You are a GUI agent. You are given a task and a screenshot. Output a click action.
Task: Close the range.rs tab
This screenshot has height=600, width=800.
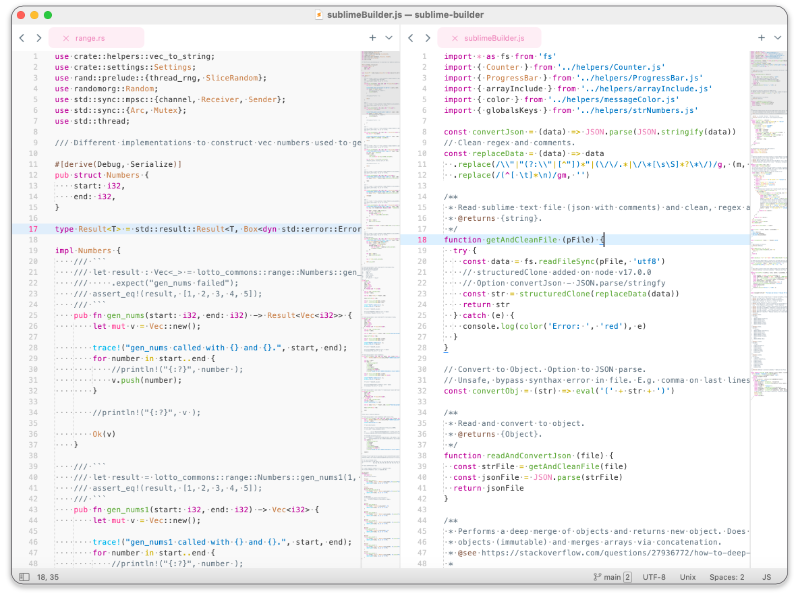pos(66,38)
